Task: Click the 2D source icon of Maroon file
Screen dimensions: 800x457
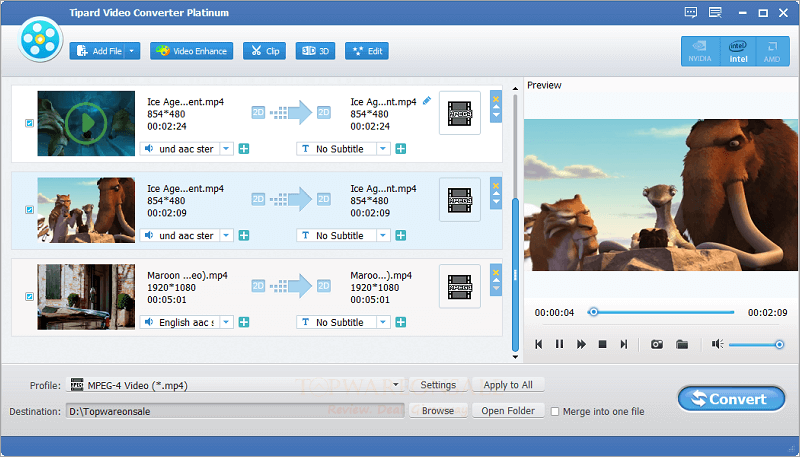Action: point(259,286)
